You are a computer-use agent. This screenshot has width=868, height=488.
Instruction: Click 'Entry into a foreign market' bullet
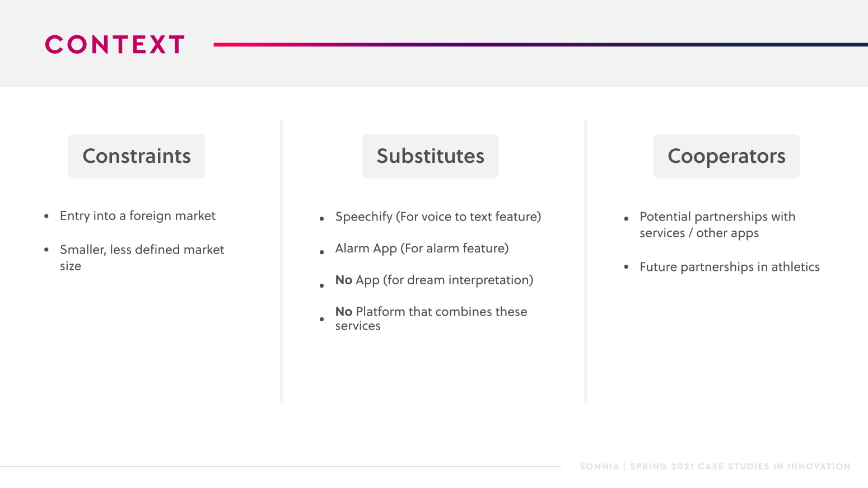137,216
